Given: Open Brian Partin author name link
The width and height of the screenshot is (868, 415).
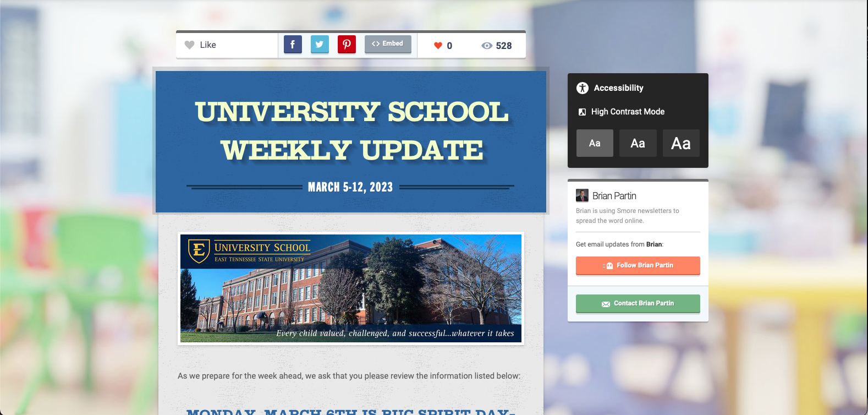Looking at the screenshot, I should (614, 196).
